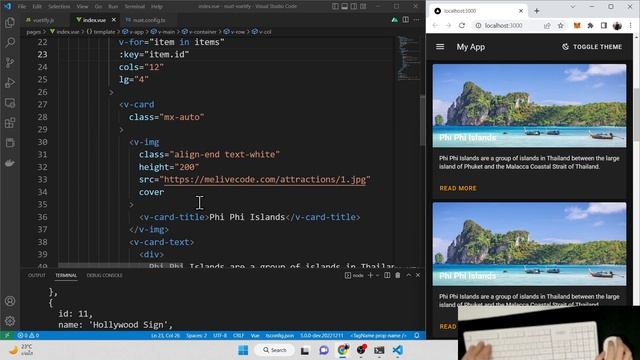Click TOGGLE THEME button in My App
Viewport: 640px width, 360px height.
coord(592,47)
